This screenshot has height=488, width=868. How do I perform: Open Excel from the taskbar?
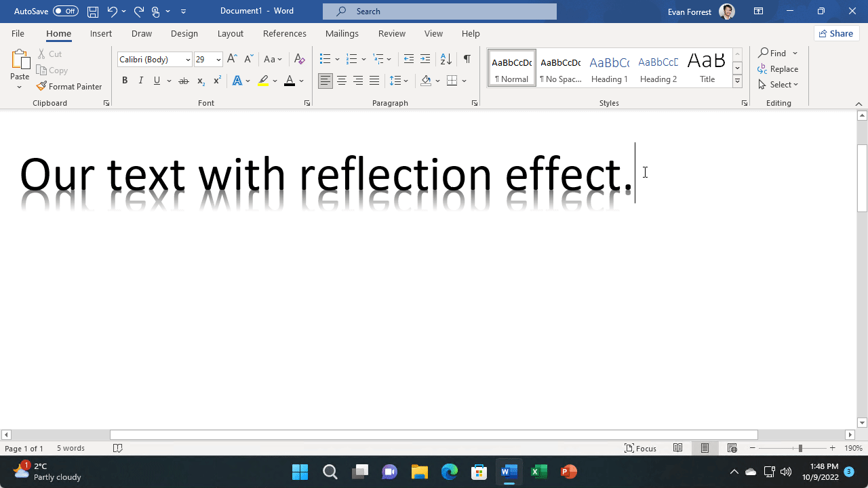pos(539,471)
